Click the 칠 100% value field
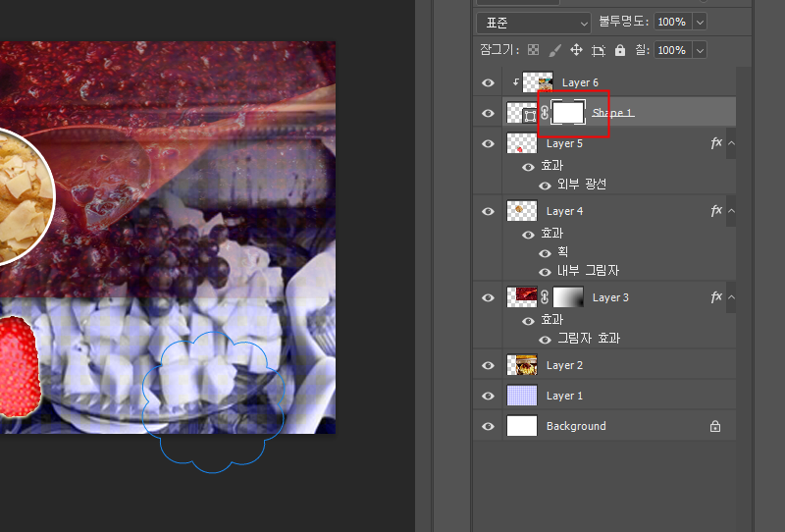The image size is (785, 532). pyautogui.click(x=673, y=51)
